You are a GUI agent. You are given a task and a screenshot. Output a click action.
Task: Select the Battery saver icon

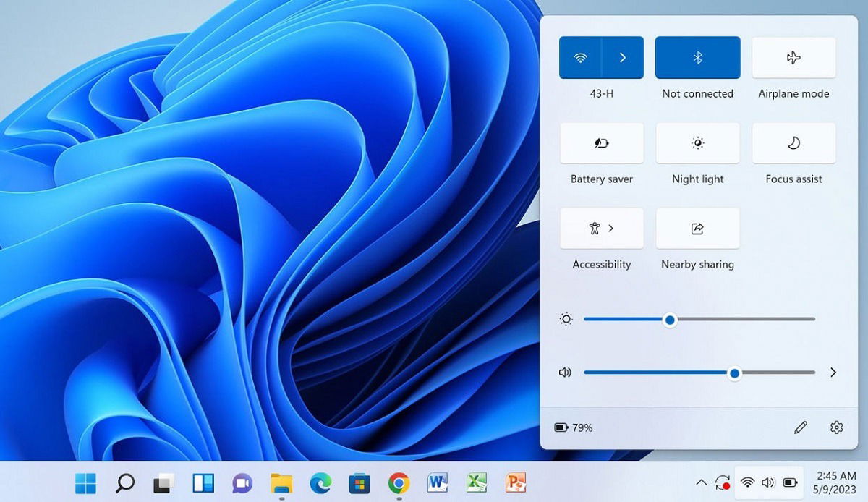601,142
